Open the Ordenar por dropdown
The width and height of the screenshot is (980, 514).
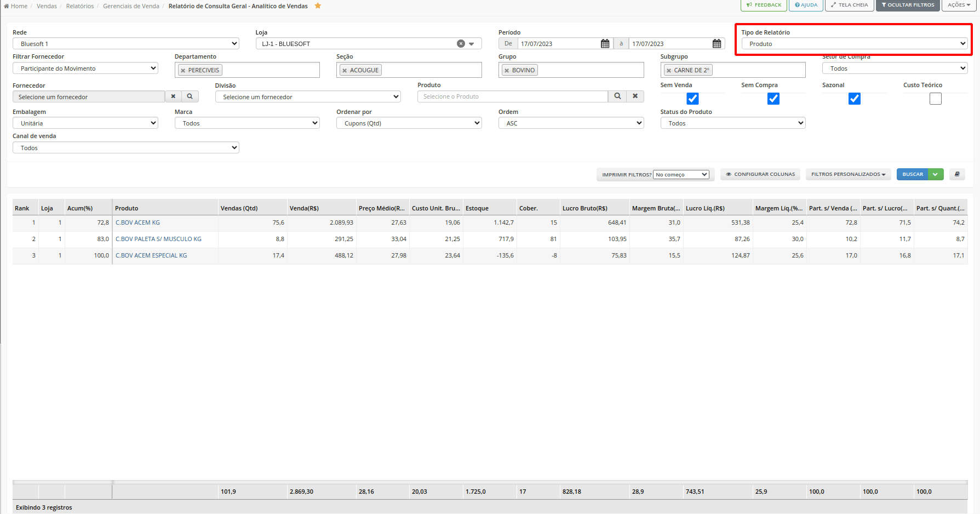coord(409,123)
